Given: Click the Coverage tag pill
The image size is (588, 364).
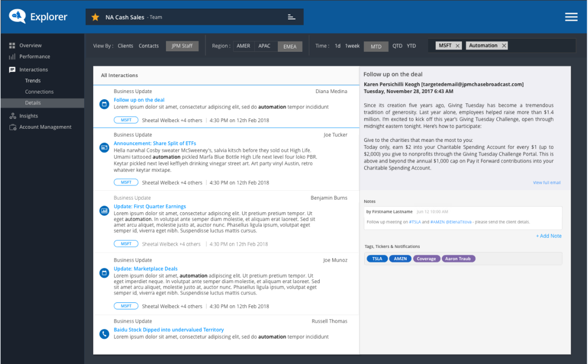Looking at the screenshot, I should [426, 259].
